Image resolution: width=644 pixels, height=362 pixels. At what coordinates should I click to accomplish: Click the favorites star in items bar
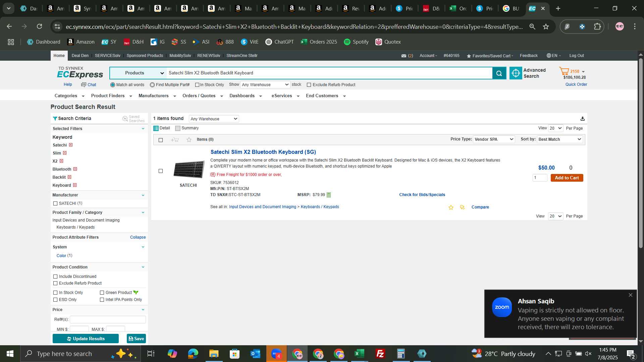pos(189,140)
